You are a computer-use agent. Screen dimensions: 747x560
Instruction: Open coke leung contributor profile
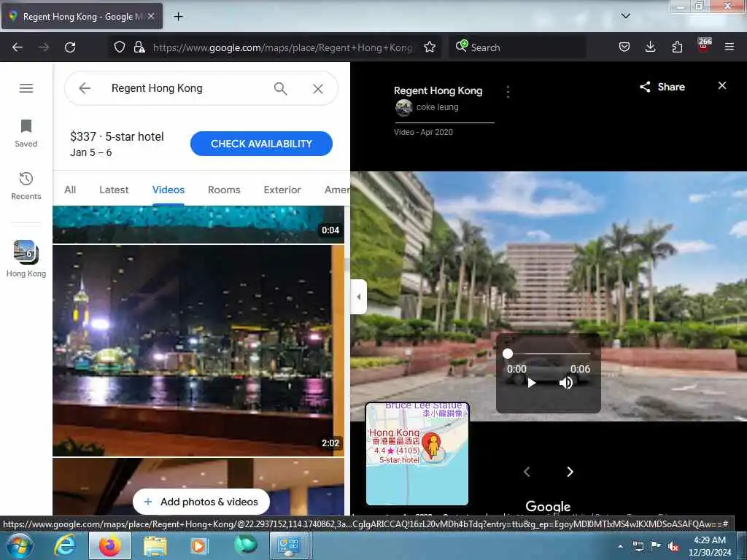click(x=427, y=107)
